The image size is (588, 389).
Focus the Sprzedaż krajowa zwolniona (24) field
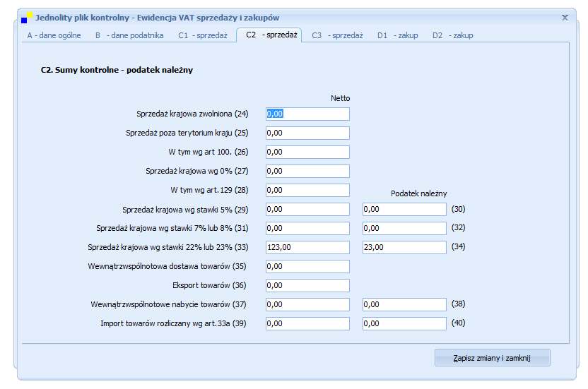click(x=307, y=114)
